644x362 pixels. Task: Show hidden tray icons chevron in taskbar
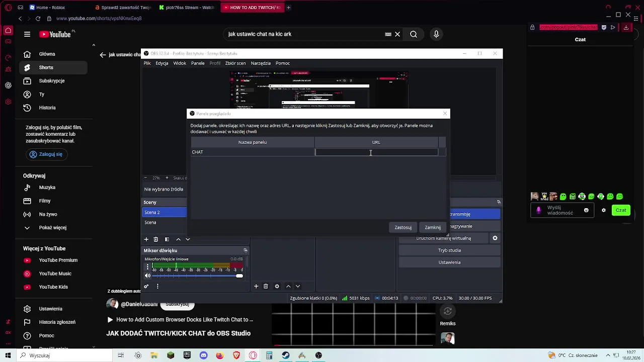607,355
